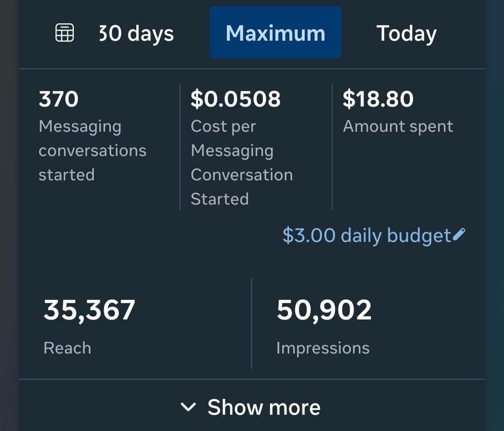The image size is (504, 431).
Task: Click the $0.0508 cost value
Action: [236, 99]
